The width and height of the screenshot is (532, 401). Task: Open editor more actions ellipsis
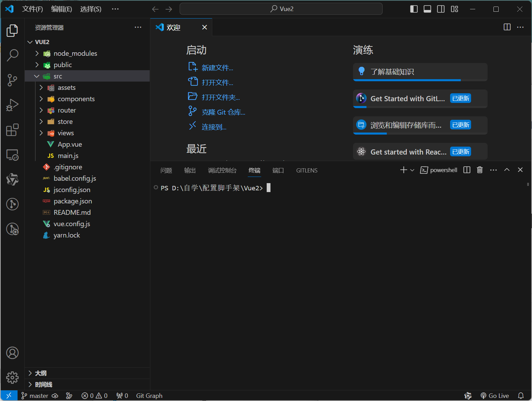(520, 27)
